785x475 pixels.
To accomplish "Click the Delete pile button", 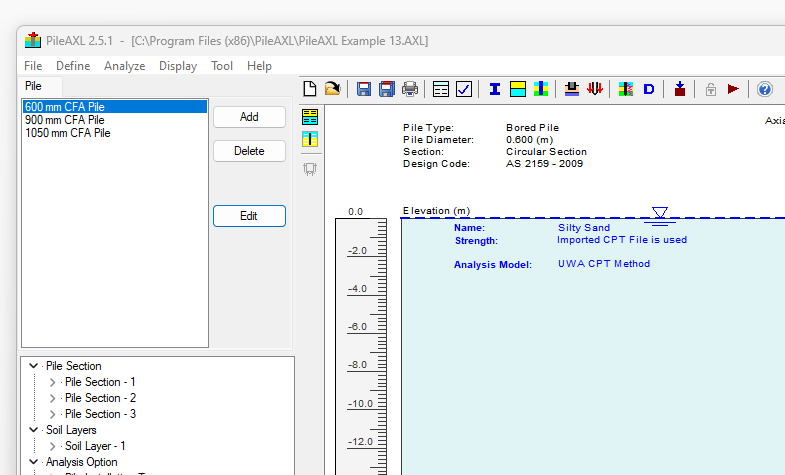I will pyautogui.click(x=249, y=151).
